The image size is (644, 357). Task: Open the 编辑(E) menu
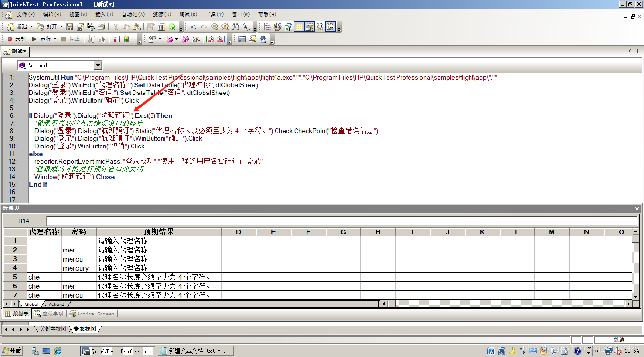(51, 15)
